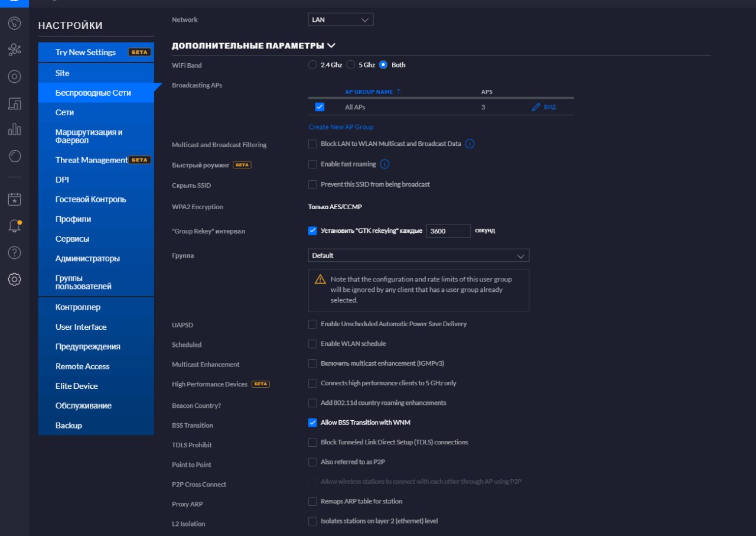Check Isolates stations on layer 2 level

[x=312, y=521]
